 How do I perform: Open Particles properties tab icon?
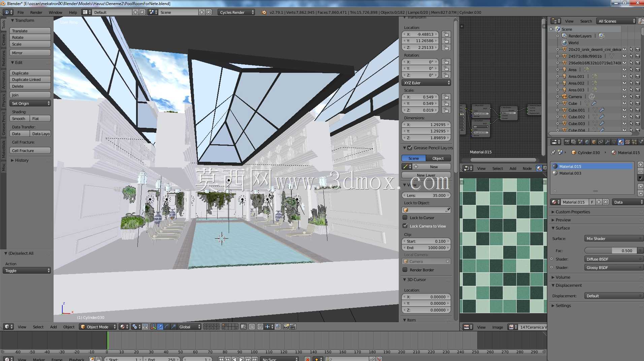(x=634, y=142)
